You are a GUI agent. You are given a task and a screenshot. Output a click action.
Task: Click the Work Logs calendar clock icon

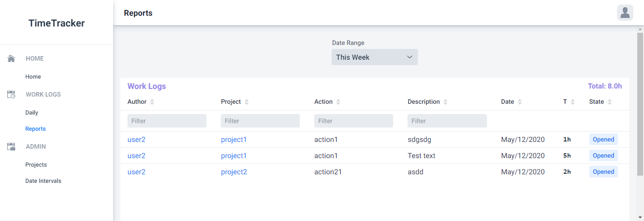tap(12, 94)
